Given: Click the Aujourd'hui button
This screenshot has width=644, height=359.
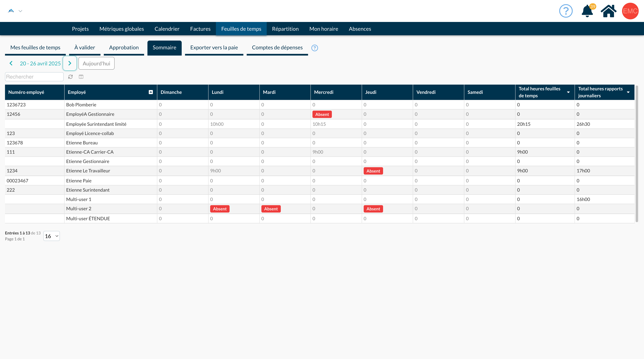Looking at the screenshot, I should coord(96,63).
